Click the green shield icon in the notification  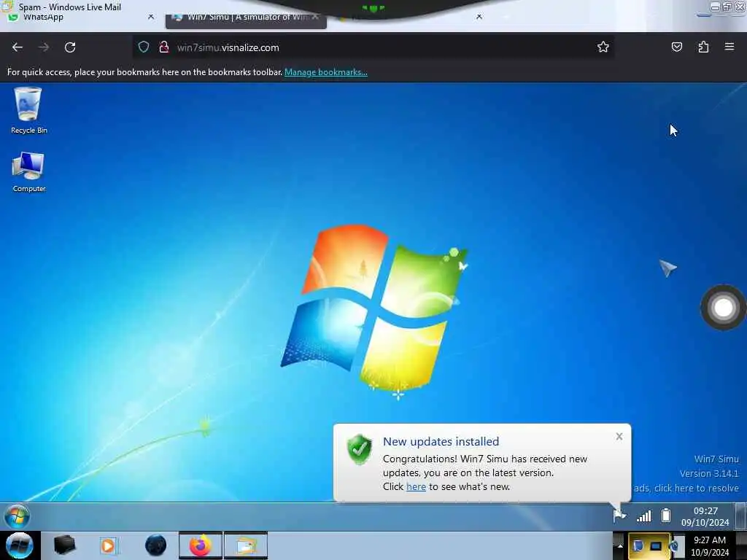(359, 449)
